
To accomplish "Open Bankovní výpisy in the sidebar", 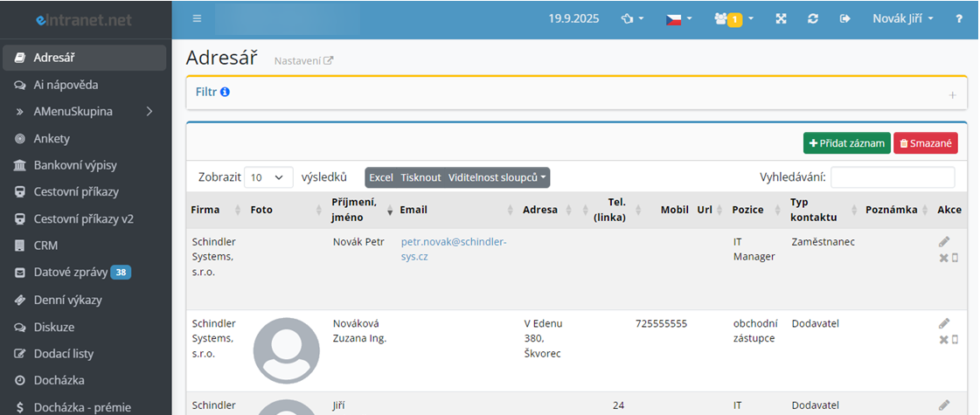I will pos(85,165).
